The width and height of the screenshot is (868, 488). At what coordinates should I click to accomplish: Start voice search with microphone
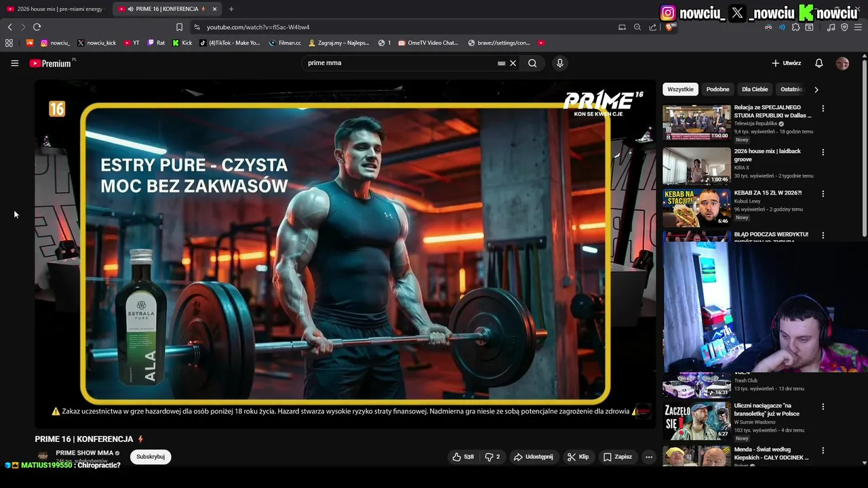(x=559, y=63)
